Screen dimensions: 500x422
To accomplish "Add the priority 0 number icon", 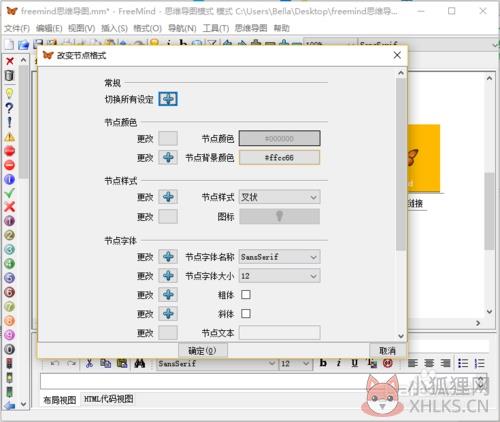I will click(10, 349).
